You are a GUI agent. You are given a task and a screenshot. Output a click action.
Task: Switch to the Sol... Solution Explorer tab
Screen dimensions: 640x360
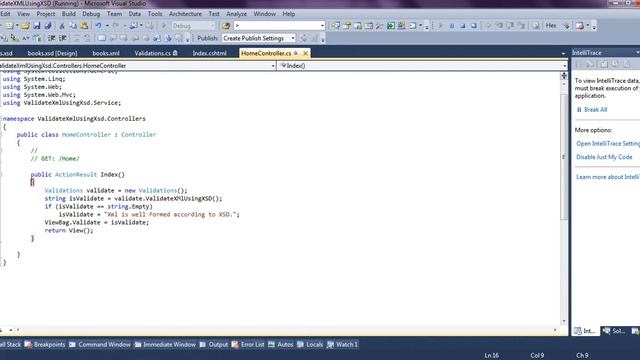point(614,331)
